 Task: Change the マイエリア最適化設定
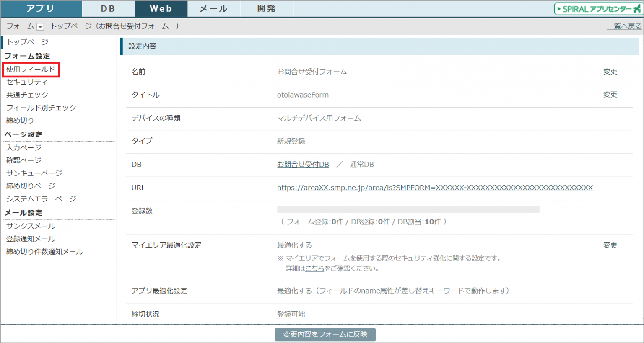click(x=610, y=245)
